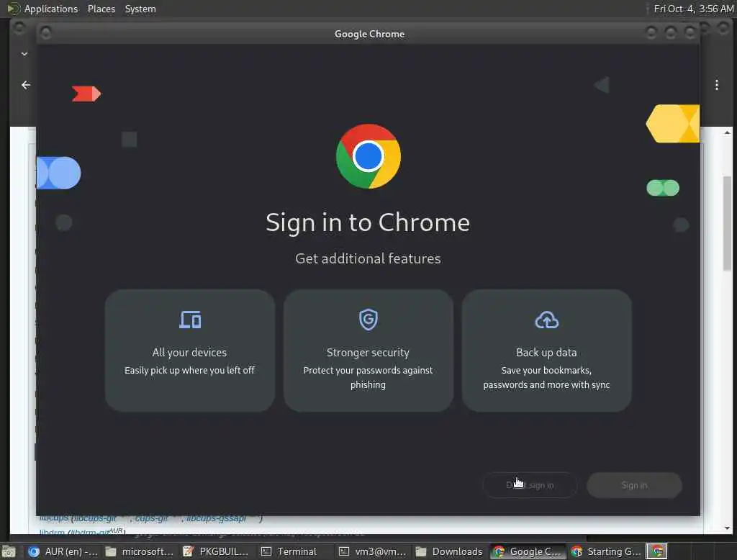Click the "libdrm" link in the background page

52,532
